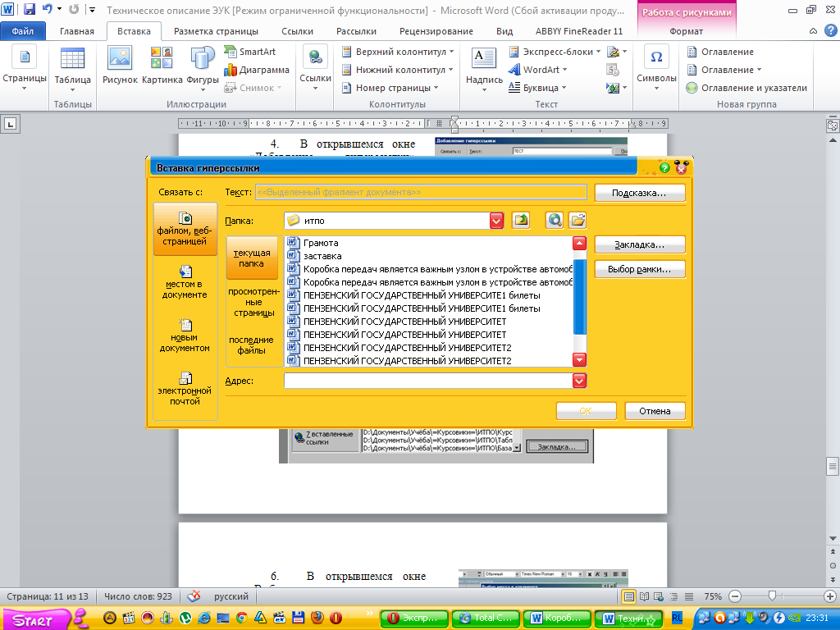This screenshot has width=840, height=630.
Task: Switch to Full Screen Reading view
Action: click(645, 596)
